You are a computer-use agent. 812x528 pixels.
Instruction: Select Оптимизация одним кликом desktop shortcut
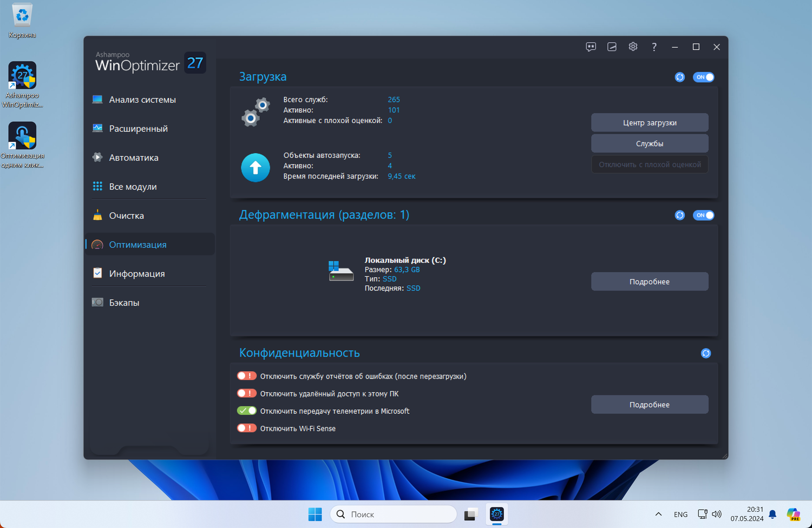22,145
